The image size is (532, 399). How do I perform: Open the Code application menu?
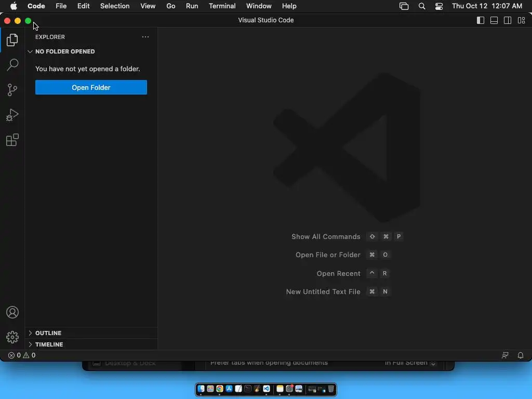point(36,6)
